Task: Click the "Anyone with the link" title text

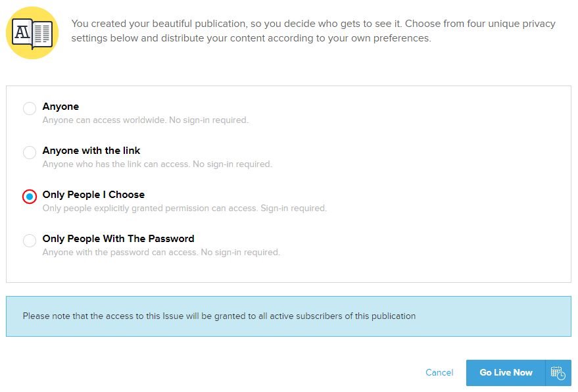Action: [91, 151]
